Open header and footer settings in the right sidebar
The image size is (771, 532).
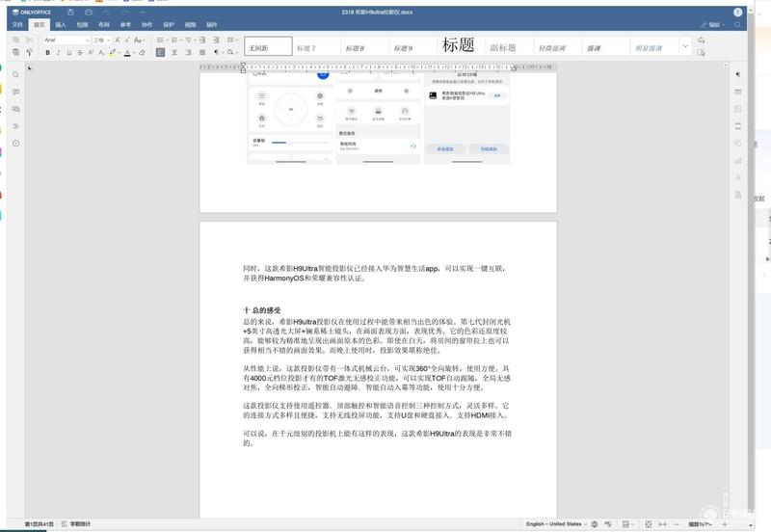tap(737, 126)
